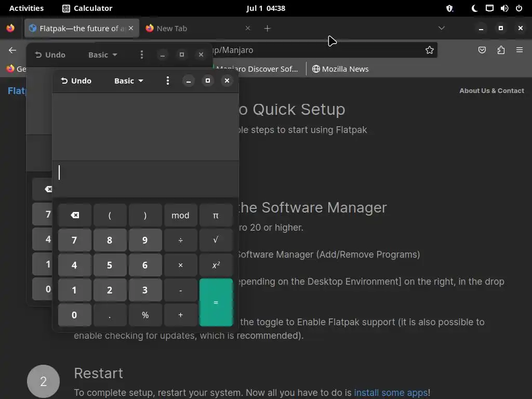The width and height of the screenshot is (532, 399).
Task: Minimize the back calculator window
Action: (x=163, y=55)
